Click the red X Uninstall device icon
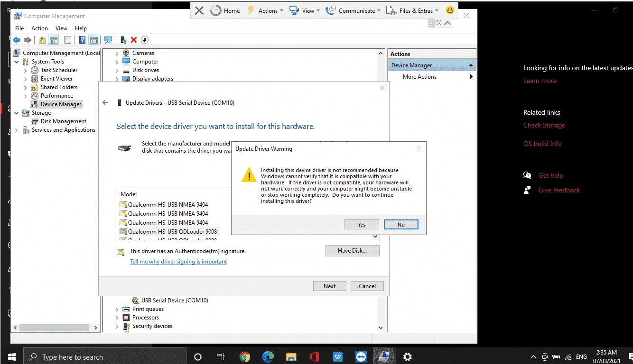 (134, 40)
